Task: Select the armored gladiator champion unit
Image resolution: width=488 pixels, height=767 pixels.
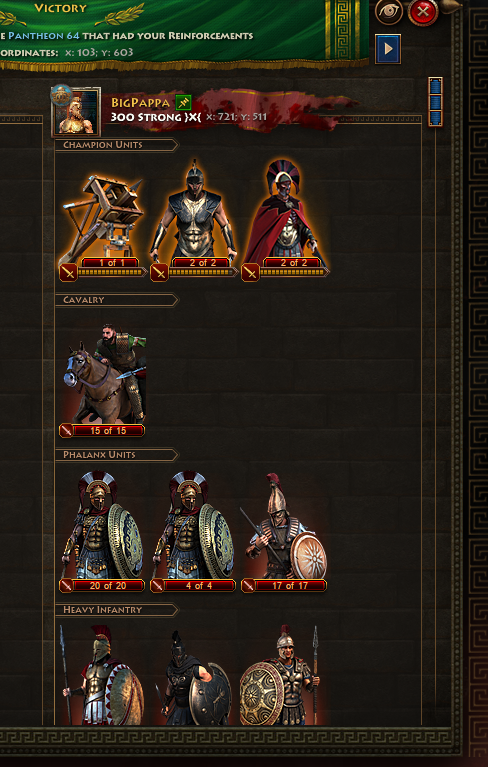Action: click(x=194, y=211)
